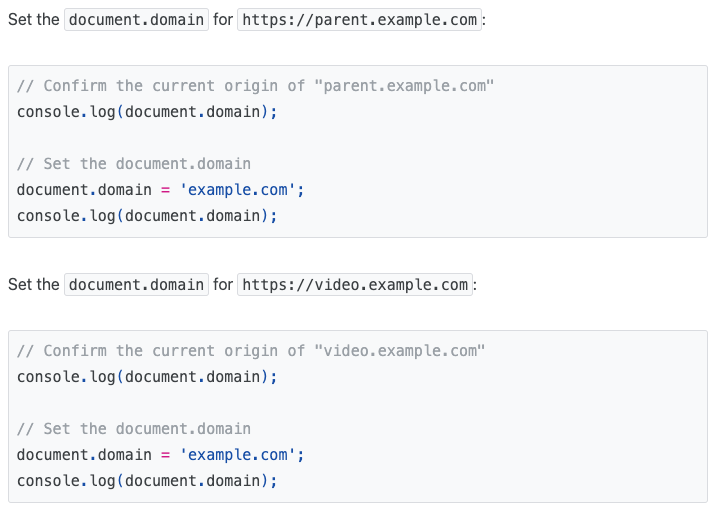Image resolution: width=719 pixels, height=514 pixels.
Task: Click first console.log line in the parent code block
Action: (x=146, y=111)
